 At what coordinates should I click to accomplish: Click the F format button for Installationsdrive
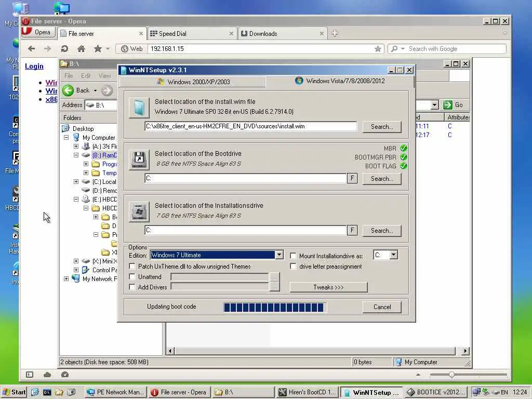(352, 230)
